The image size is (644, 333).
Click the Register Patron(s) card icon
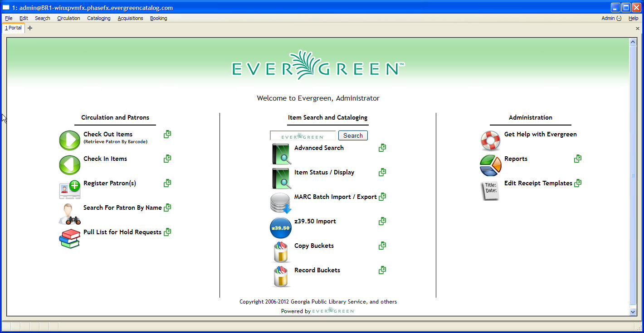(x=70, y=189)
